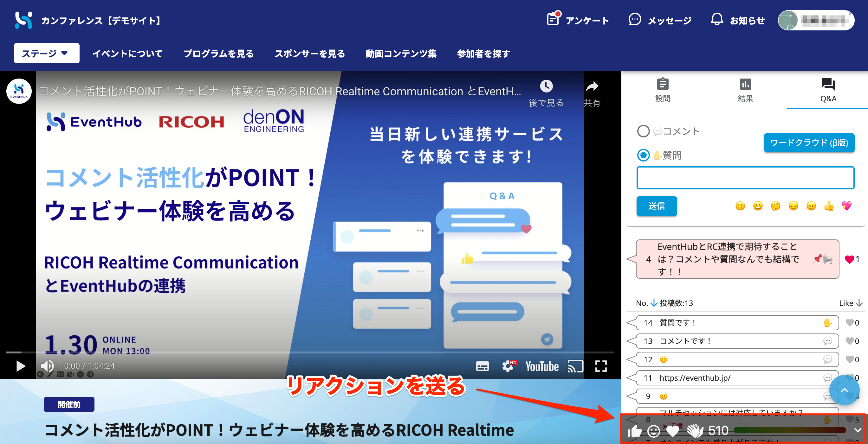Insert the slightly smiling emoji

pos(740,206)
